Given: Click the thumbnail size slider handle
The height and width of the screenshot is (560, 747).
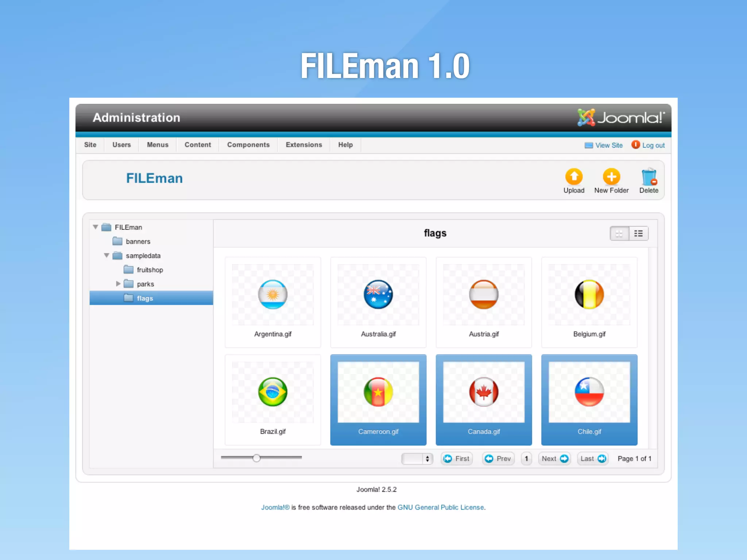Looking at the screenshot, I should pyautogui.click(x=256, y=458).
